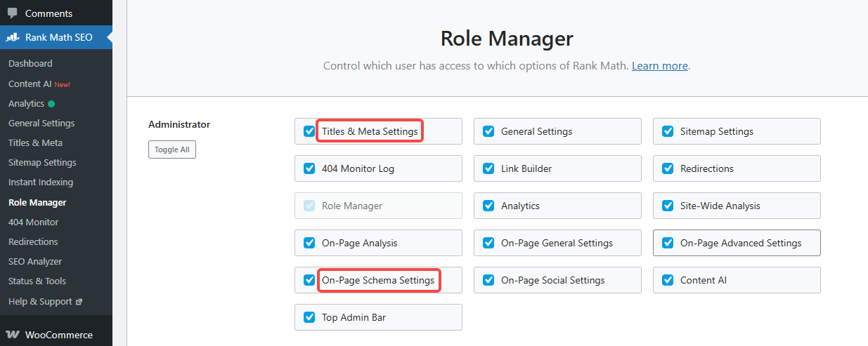Open the Learn more link
868x346 pixels.
tap(659, 66)
